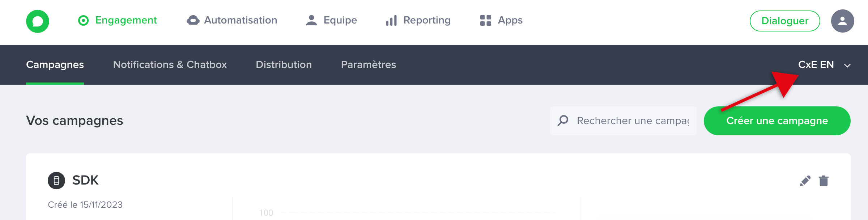Viewport: 868px width, 220px height.
Task: Click the search magnifier icon
Action: 563,120
